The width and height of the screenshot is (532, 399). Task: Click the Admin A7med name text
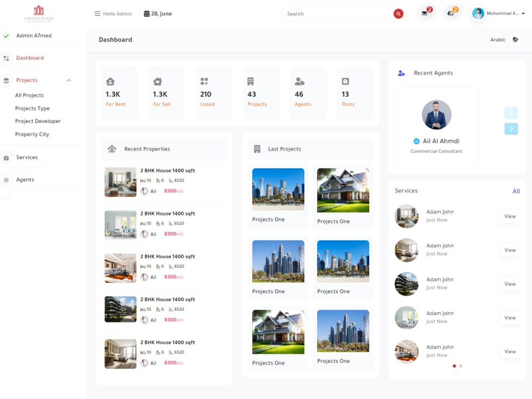[x=34, y=36]
